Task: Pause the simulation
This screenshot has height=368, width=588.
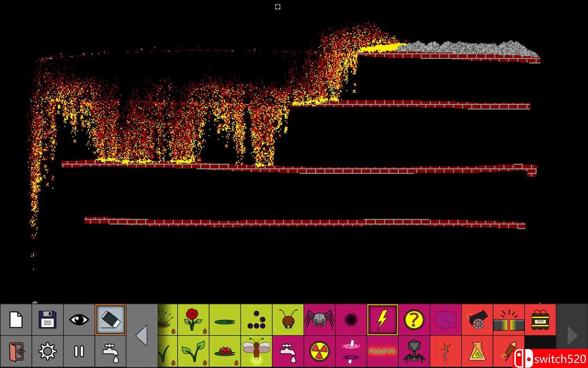Action: [x=79, y=351]
